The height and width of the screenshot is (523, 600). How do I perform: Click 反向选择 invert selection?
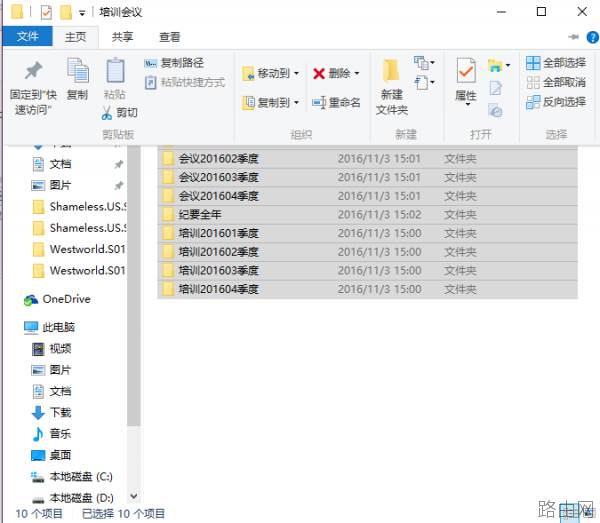pyautogui.click(x=556, y=102)
